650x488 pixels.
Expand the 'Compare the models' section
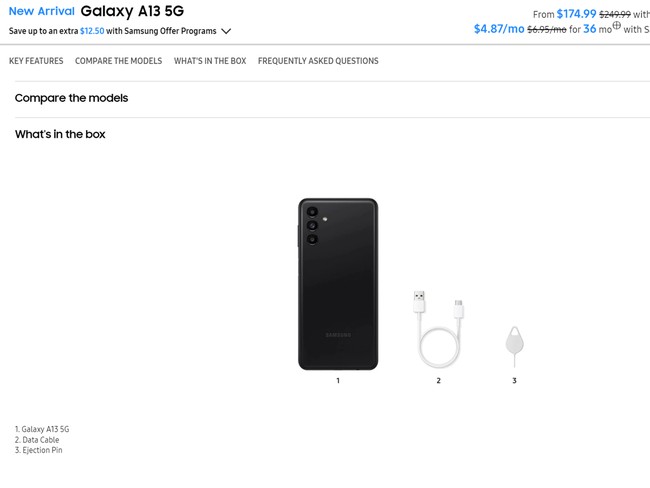71,98
